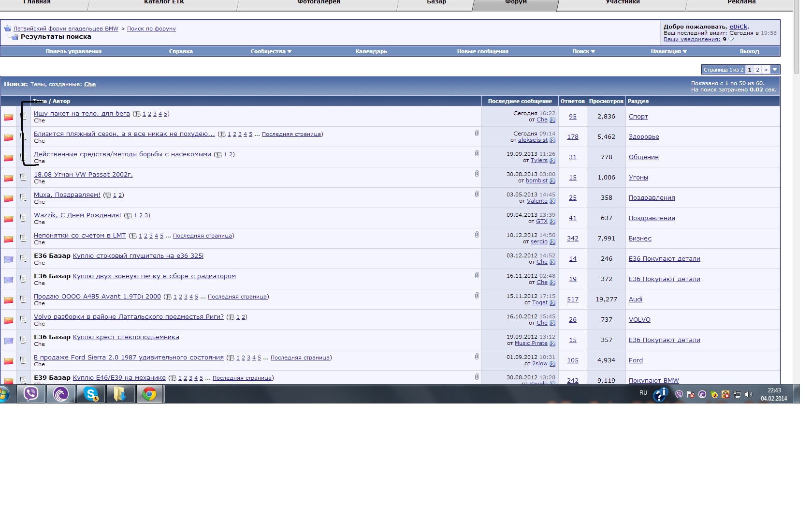Open Viber from the taskbar

31,394
